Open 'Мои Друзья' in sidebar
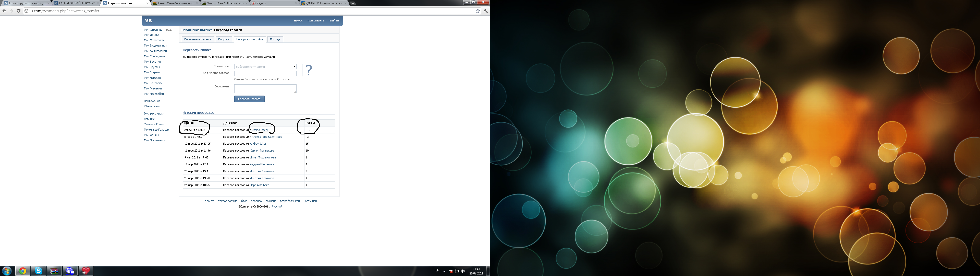The height and width of the screenshot is (276, 980). click(151, 35)
